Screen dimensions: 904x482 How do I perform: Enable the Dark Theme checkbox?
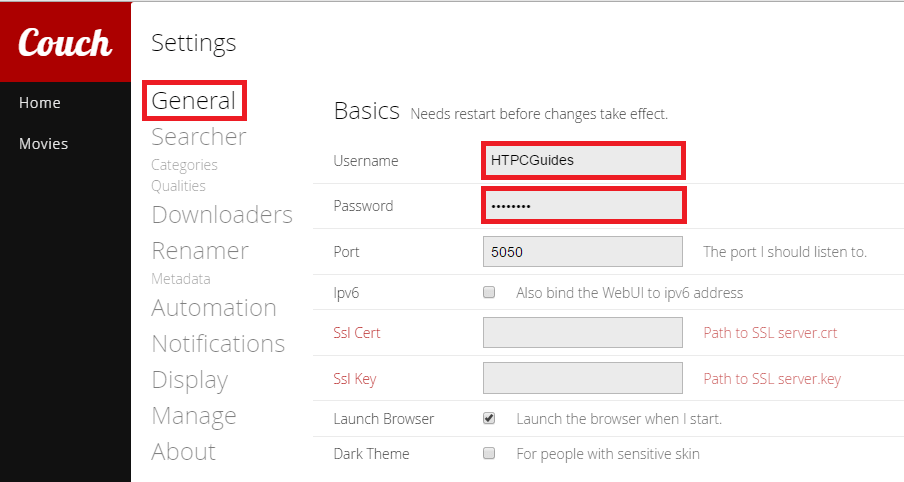click(x=489, y=454)
